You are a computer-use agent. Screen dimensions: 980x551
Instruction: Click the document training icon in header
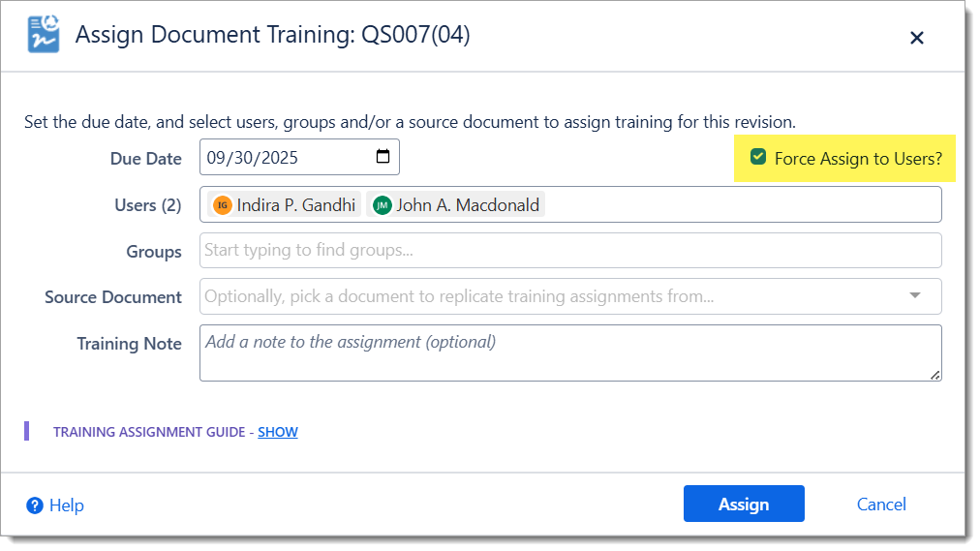(43, 37)
